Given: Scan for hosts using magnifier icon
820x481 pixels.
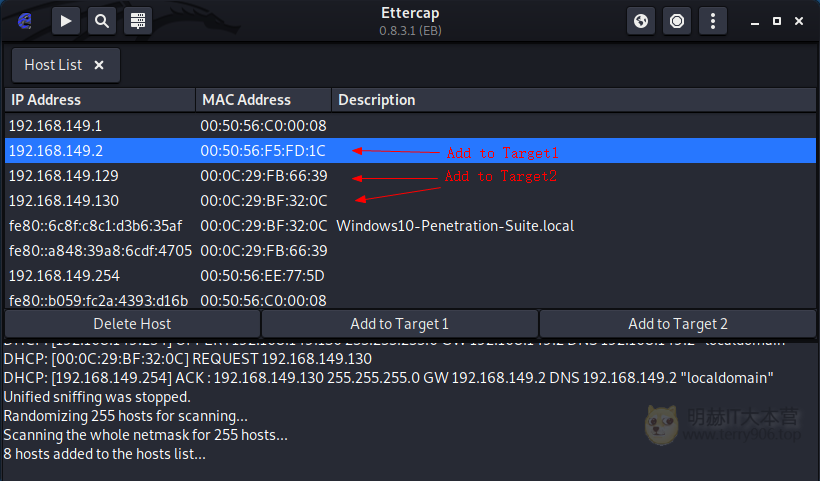Looking at the screenshot, I should click(102, 21).
